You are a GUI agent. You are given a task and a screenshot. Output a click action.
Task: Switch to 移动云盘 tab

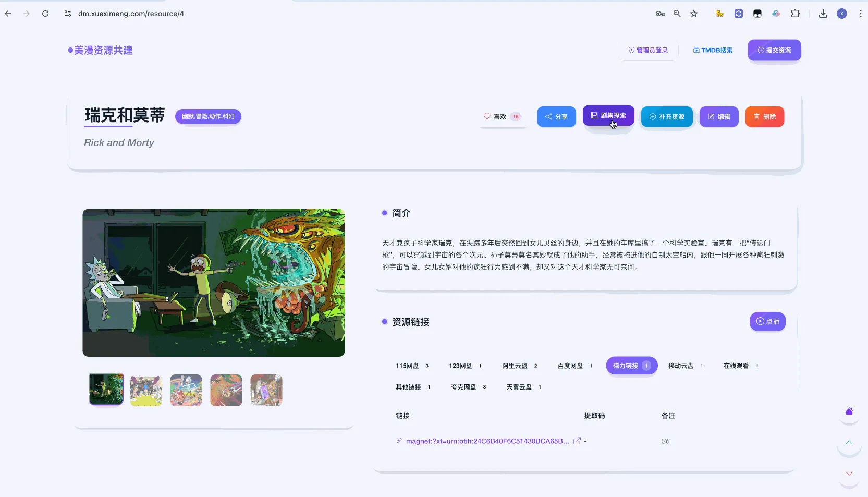[x=686, y=366]
